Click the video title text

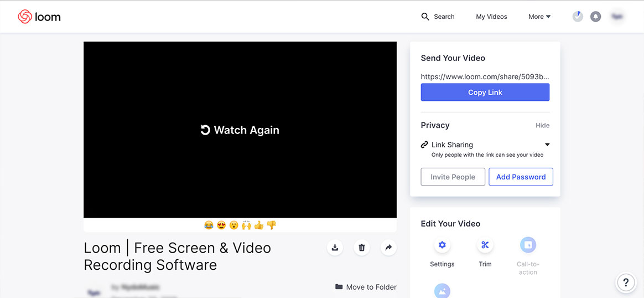tap(178, 256)
